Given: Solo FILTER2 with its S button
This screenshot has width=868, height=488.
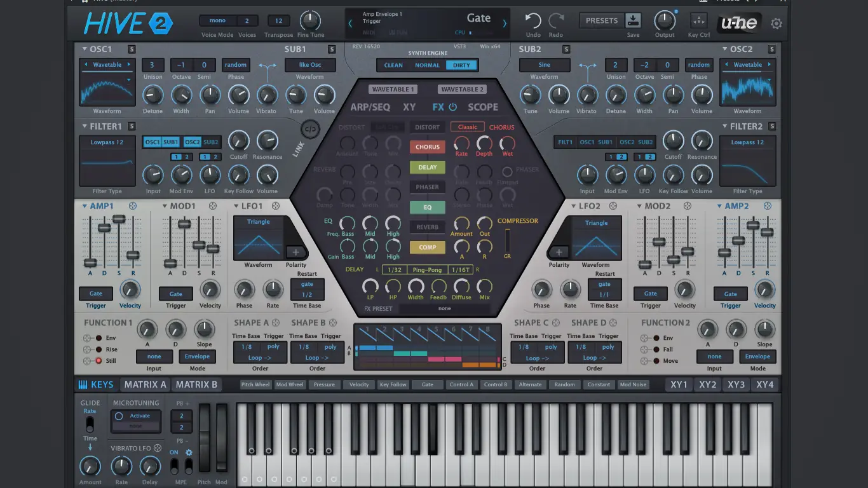Looking at the screenshot, I should click(772, 126).
